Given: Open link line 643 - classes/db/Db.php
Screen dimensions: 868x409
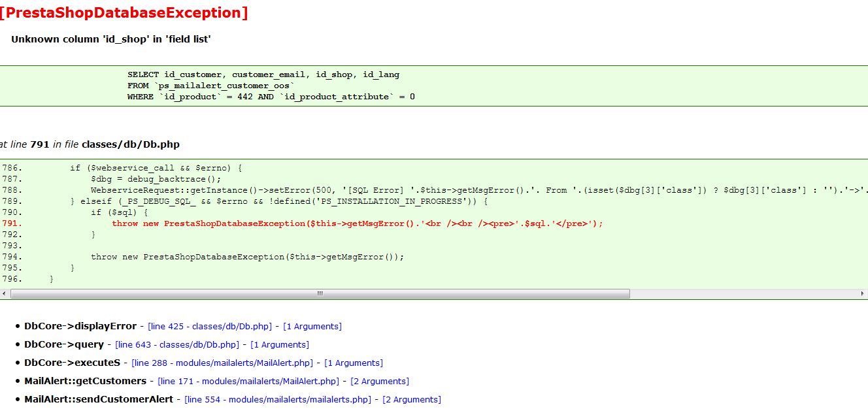Looking at the screenshot, I should pos(177,344).
